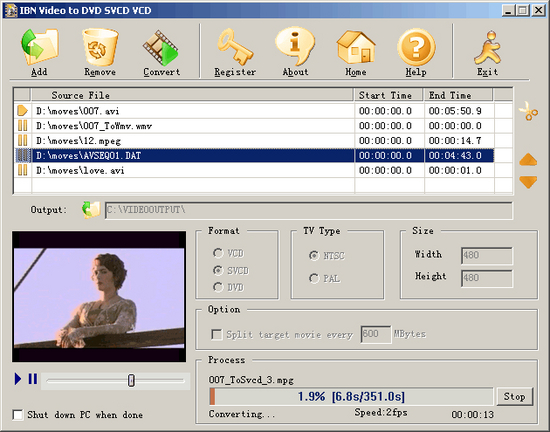This screenshot has height=432, width=550.
Task: Click the Output path field
Action: click(309, 210)
